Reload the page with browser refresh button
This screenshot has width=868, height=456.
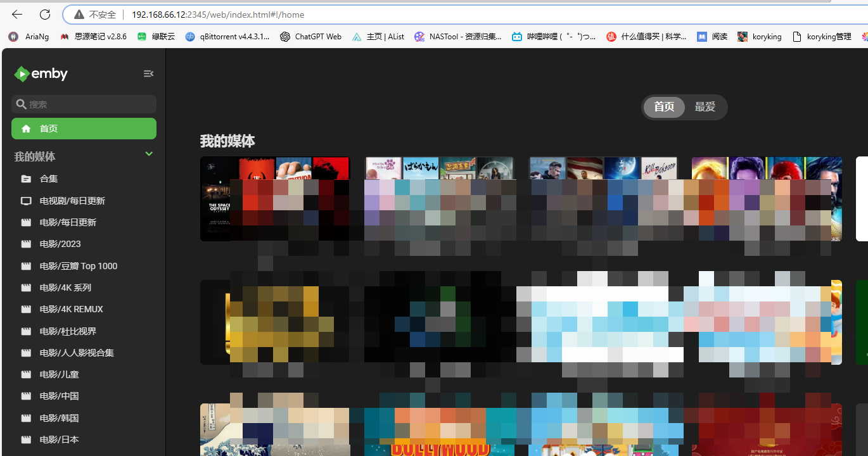coord(44,15)
